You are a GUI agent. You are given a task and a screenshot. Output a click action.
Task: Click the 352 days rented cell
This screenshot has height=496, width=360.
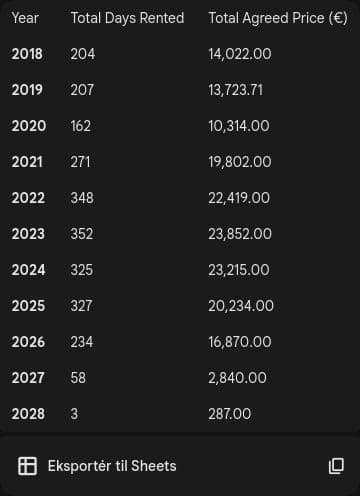pos(82,234)
